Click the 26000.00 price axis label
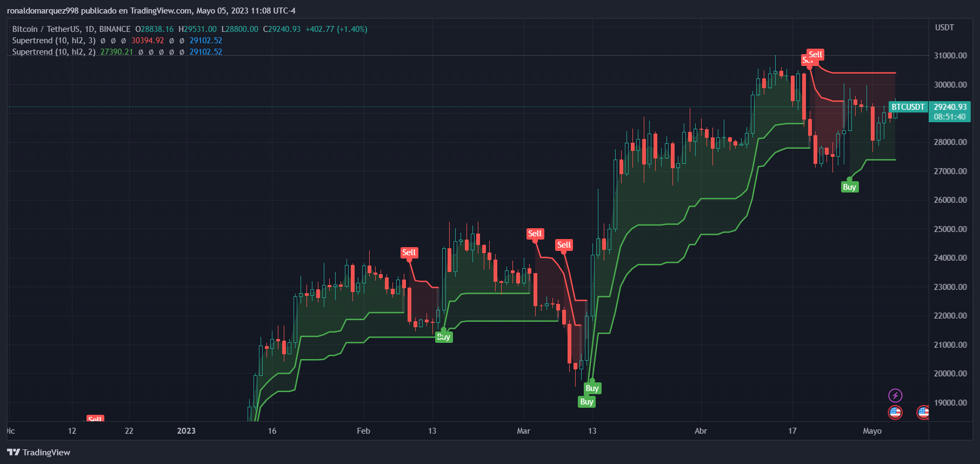 (x=950, y=200)
